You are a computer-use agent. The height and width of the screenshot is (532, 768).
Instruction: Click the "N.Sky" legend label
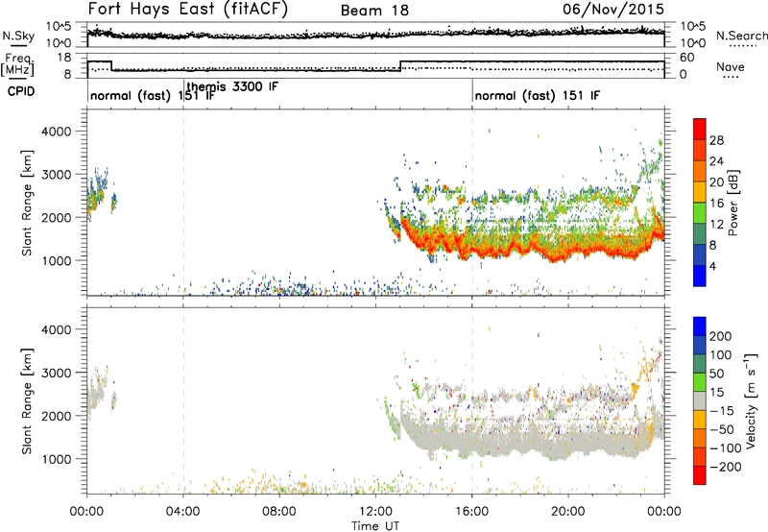point(18,36)
